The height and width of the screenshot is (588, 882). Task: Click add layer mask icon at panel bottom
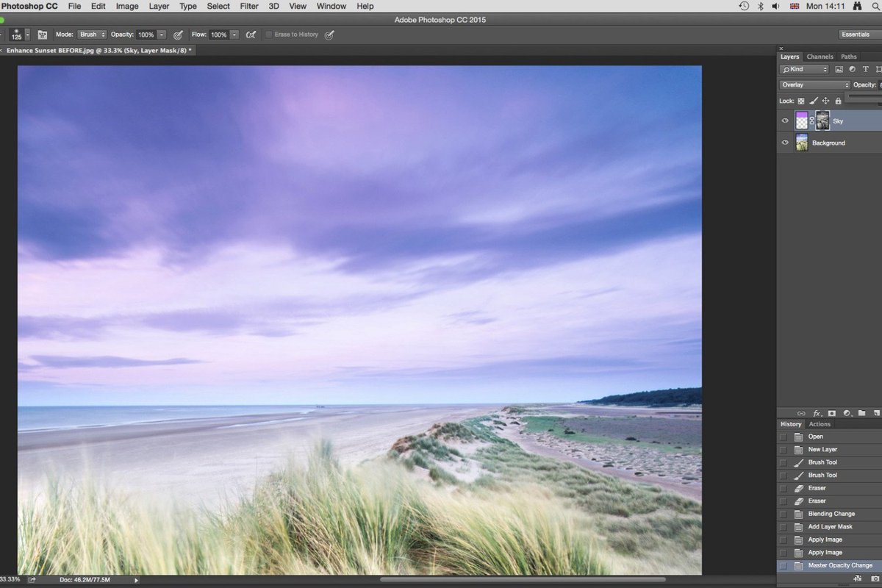(x=832, y=413)
